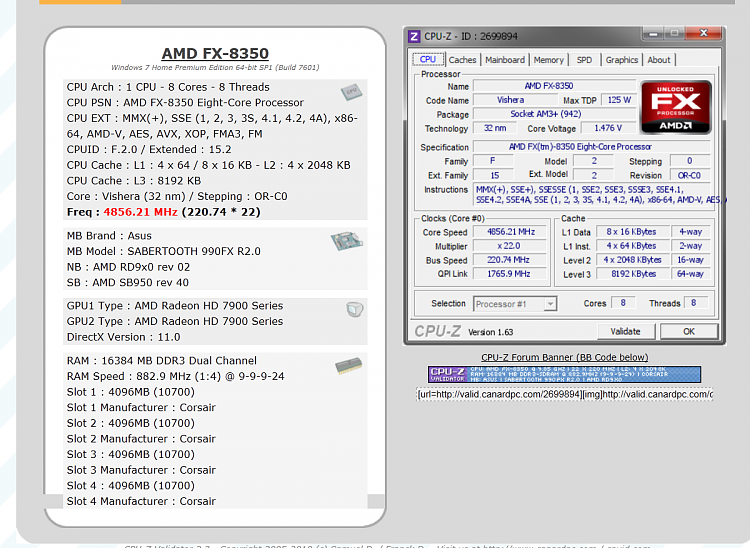Click the Name field AMD FX-8350
750x548 pixels.
(554, 86)
